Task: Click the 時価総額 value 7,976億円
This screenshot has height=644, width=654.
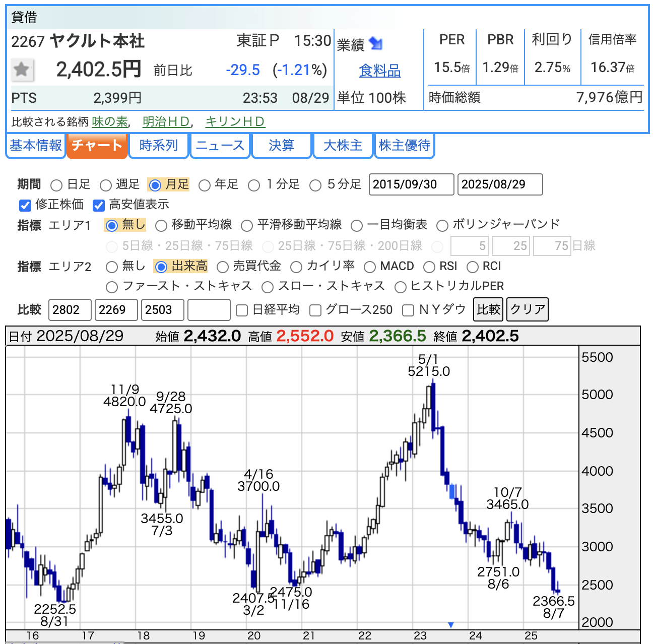Action: [610, 97]
